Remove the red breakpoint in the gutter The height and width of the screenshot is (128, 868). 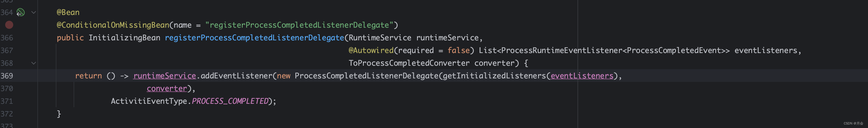pos(9,25)
